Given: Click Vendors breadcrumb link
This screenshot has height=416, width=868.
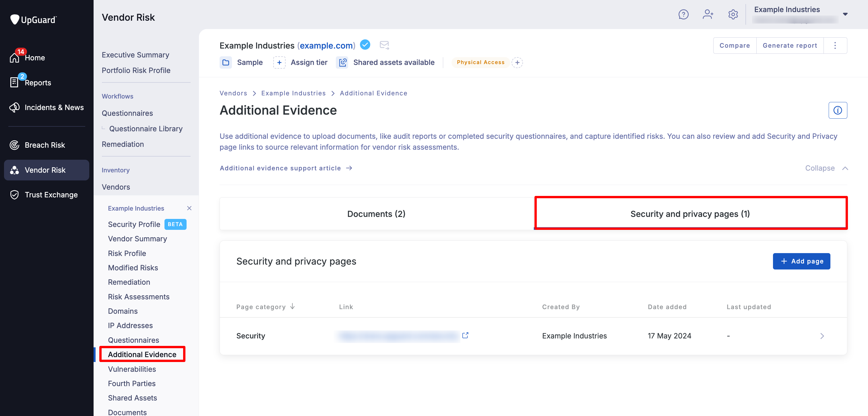Looking at the screenshot, I should click(233, 93).
